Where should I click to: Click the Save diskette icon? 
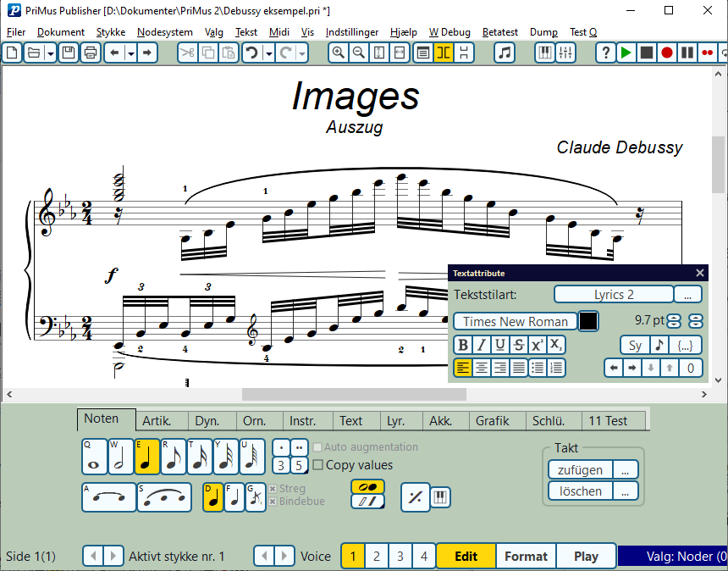pos(69,53)
